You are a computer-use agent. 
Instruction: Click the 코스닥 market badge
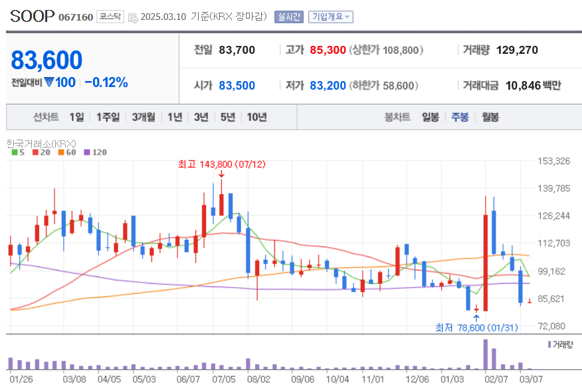click(x=110, y=17)
